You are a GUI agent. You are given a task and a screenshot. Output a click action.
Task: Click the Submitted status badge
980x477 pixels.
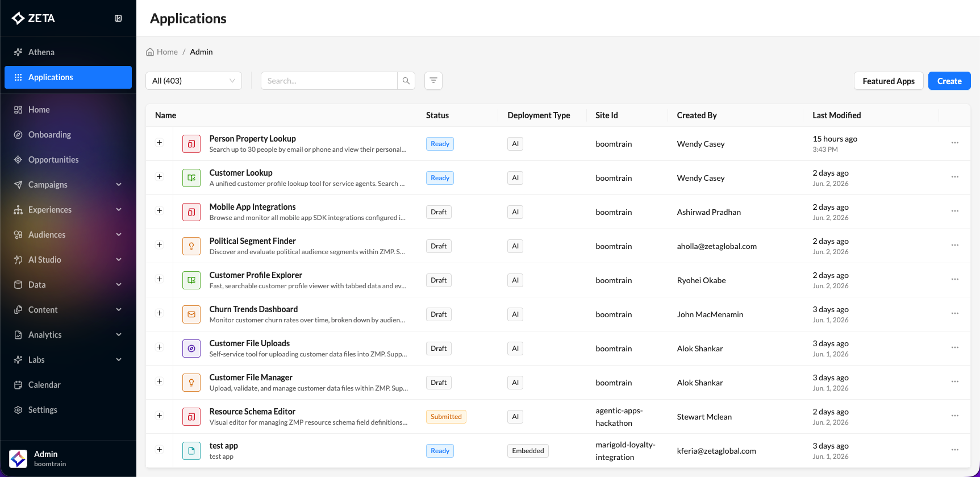[446, 417]
